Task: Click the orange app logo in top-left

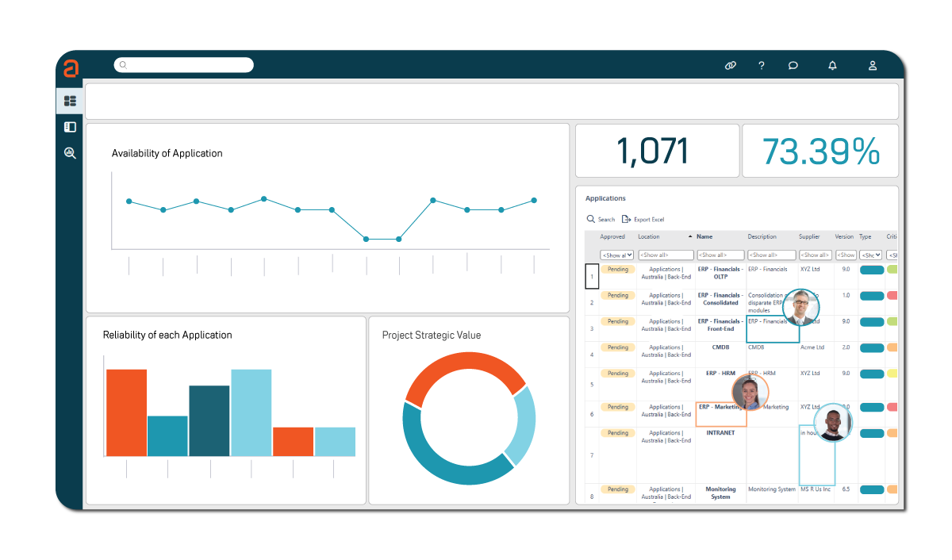Action: (71, 69)
